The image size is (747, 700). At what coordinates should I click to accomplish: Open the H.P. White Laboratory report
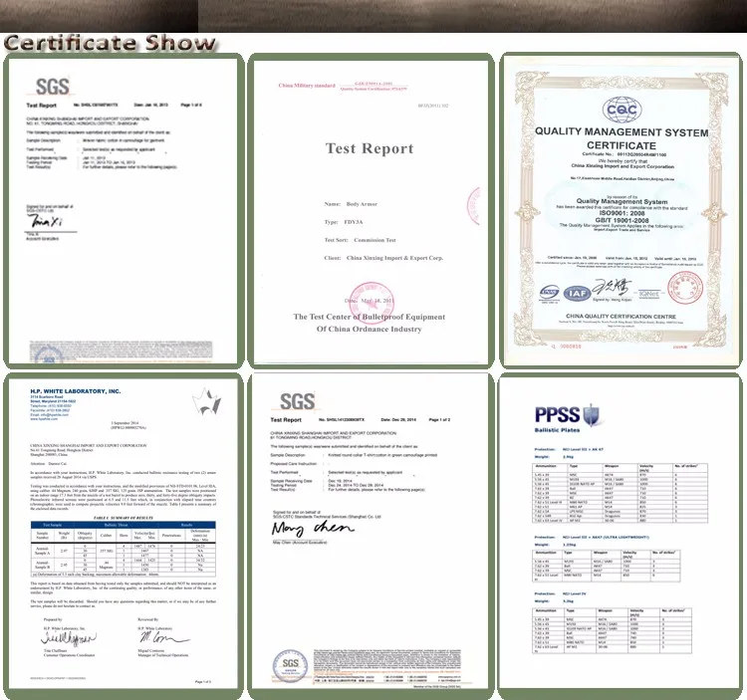point(124,534)
